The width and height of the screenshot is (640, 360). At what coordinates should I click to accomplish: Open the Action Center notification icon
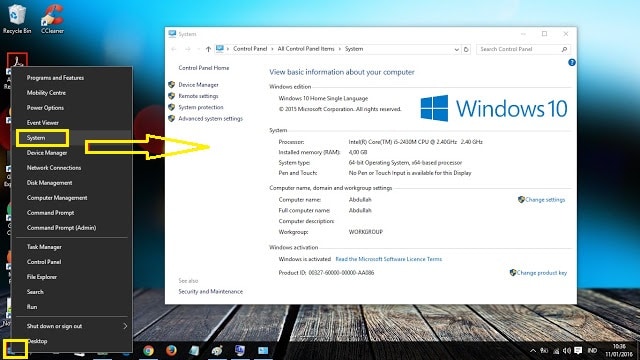[578, 351]
